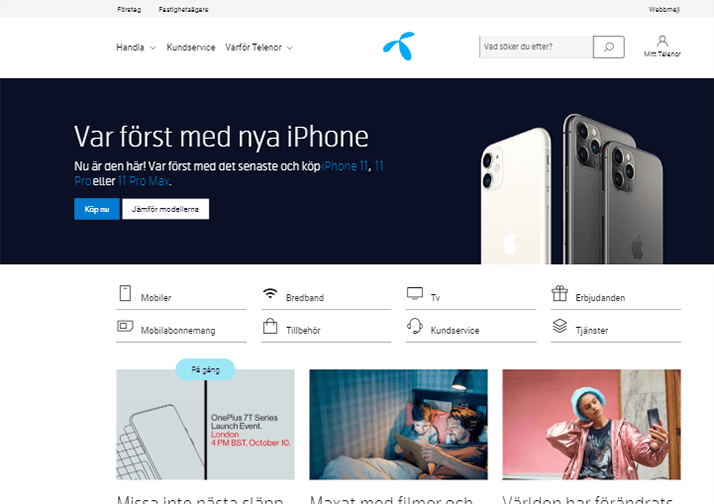
Task: Click the Kundservice headset icon
Action: [415, 326]
